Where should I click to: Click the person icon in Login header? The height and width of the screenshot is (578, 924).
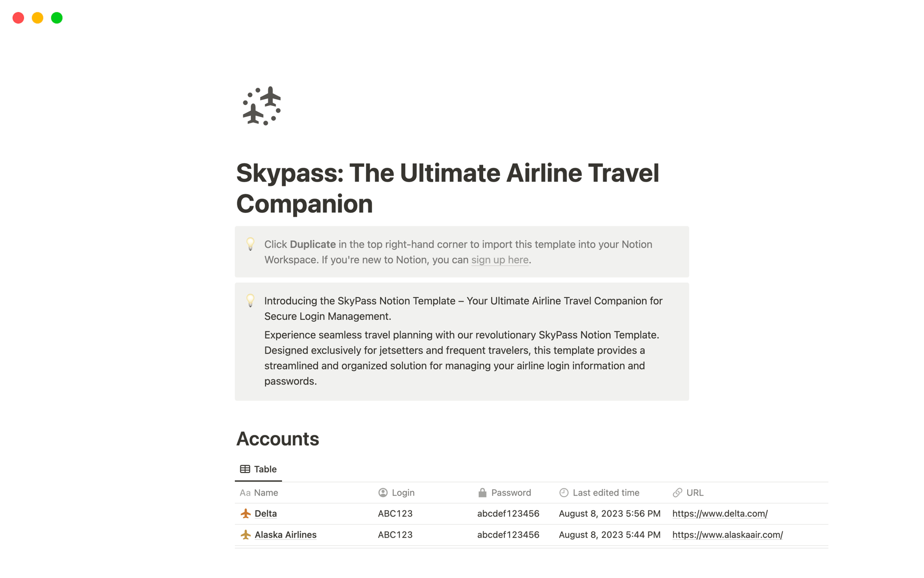pyautogui.click(x=383, y=492)
